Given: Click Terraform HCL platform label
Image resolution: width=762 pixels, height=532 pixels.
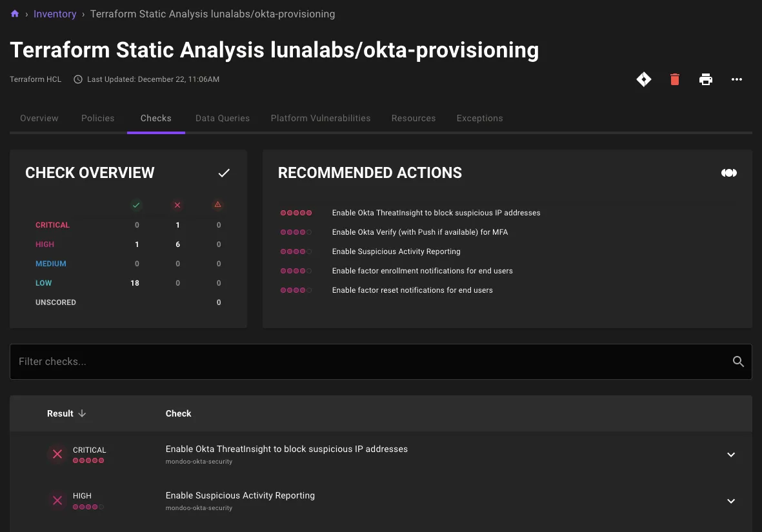Looking at the screenshot, I should coord(35,79).
